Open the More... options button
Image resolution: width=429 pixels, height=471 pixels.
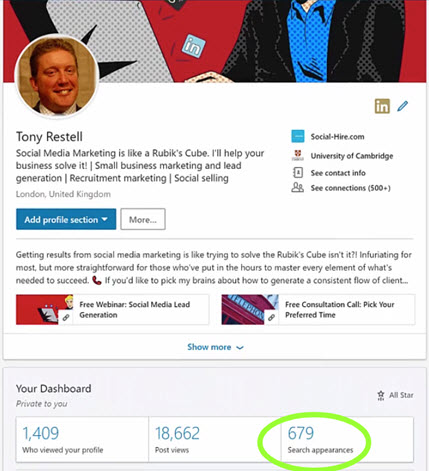143,219
